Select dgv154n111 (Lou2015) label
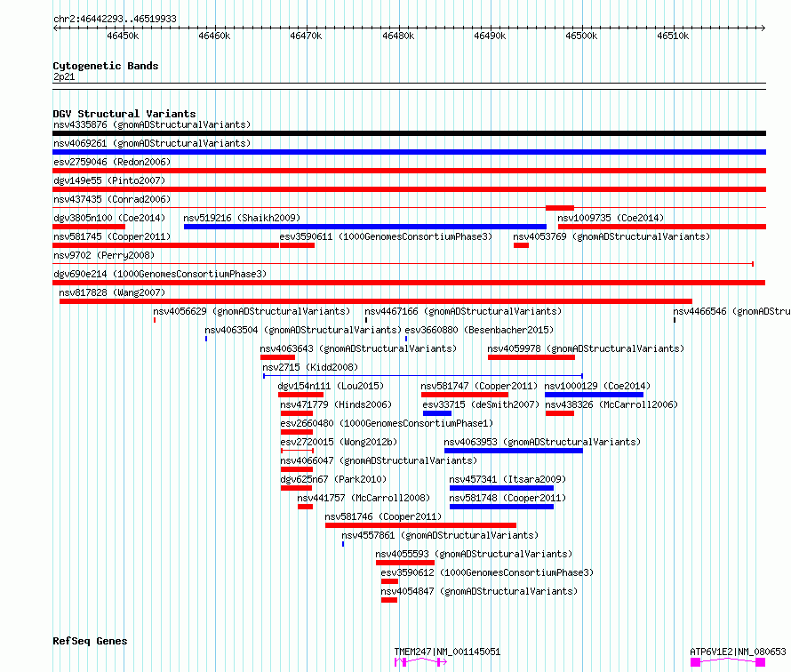Image resolution: width=791 pixels, height=672 pixels. 331,386
